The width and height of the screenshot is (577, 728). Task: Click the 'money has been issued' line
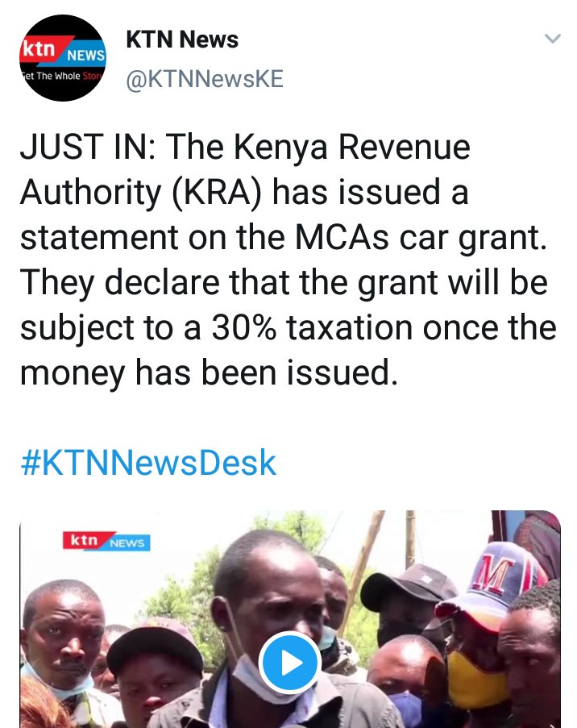[209, 373]
